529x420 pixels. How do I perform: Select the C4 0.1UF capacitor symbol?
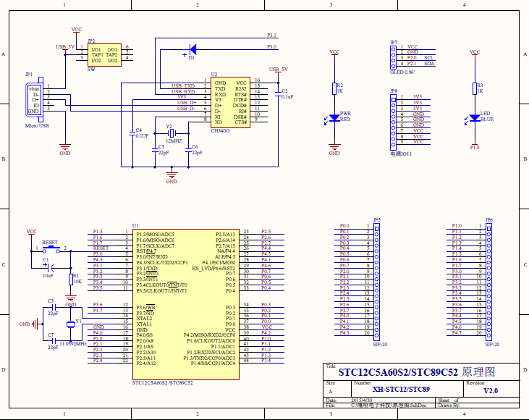(x=132, y=133)
